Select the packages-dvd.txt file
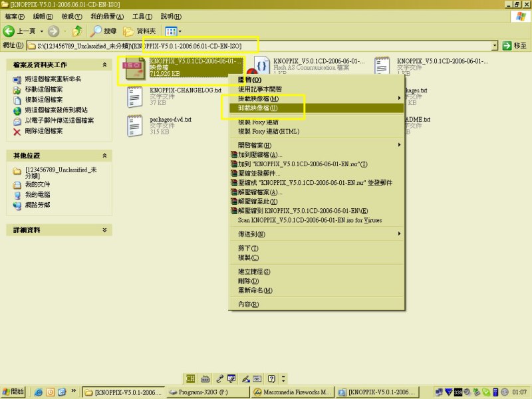 tap(170, 120)
